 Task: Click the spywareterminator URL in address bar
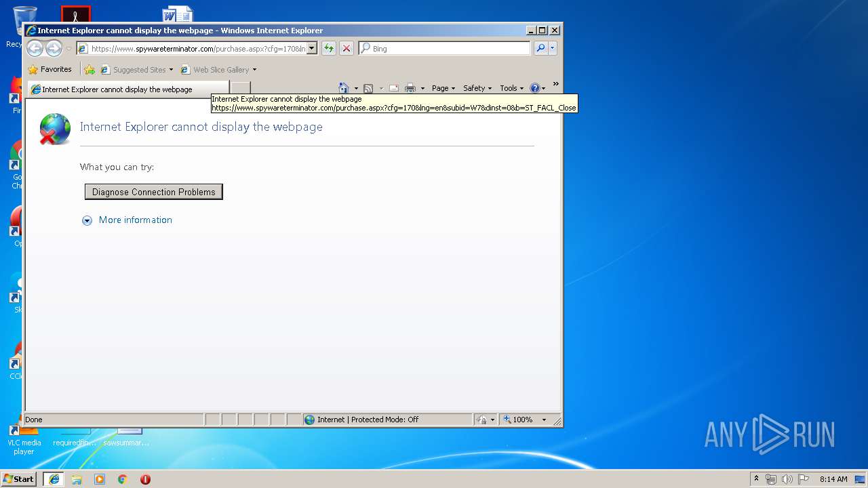(198, 49)
